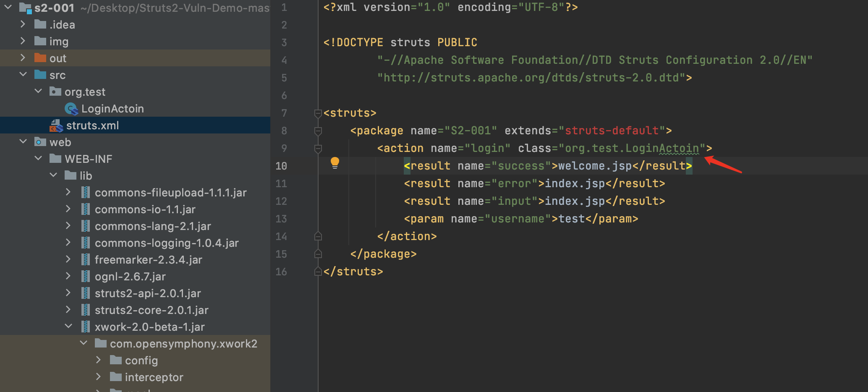Click the struts2-api-2.0.1.jar archive icon
Viewport: 868px width, 392px height.
86,293
